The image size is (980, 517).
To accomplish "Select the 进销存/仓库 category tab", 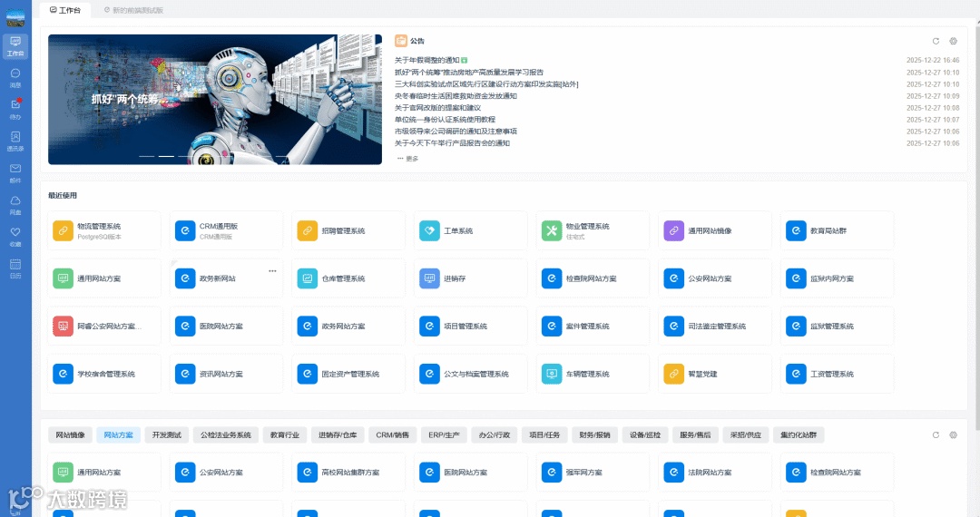I will [x=338, y=435].
